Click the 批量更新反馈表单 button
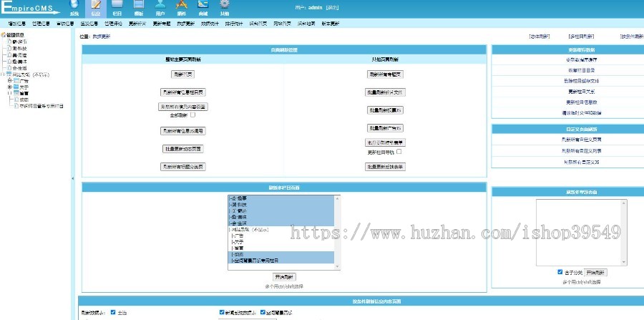The width and height of the screenshot is (644, 320). pos(385,167)
